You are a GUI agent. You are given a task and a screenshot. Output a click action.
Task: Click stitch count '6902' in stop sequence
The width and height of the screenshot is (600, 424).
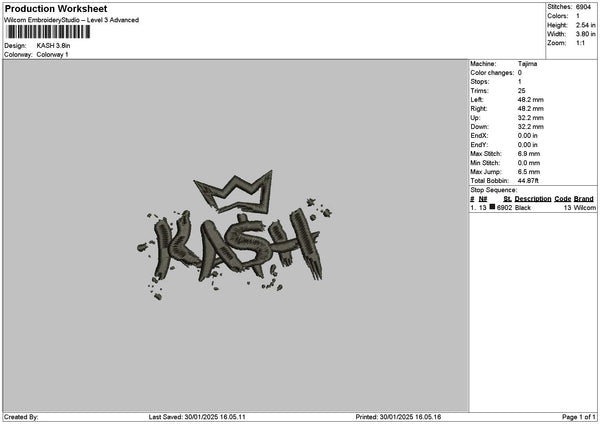tap(504, 208)
